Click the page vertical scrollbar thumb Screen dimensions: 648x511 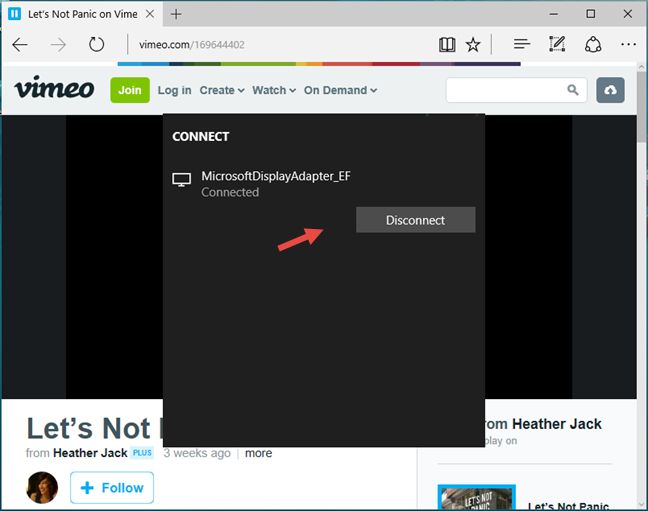coord(642,106)
